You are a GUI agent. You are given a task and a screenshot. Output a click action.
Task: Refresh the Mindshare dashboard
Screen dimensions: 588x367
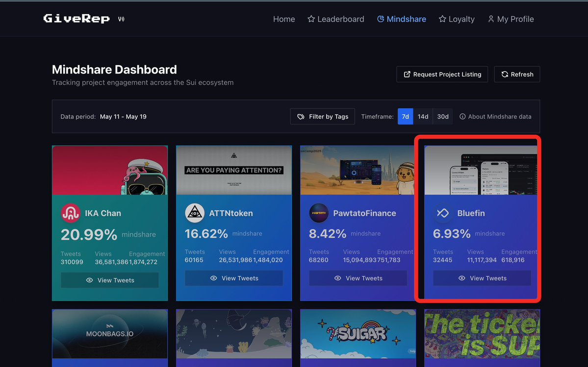[x=517, y=74]
